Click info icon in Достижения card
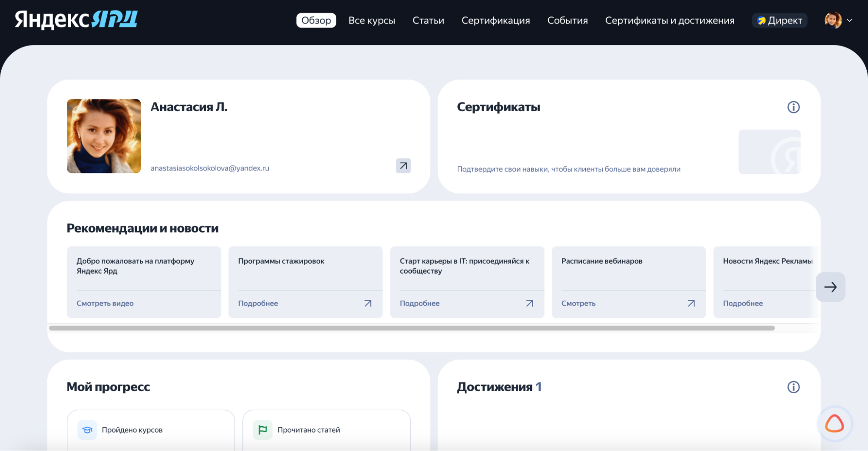Viewport: 868px width, 451px height. 793,387
